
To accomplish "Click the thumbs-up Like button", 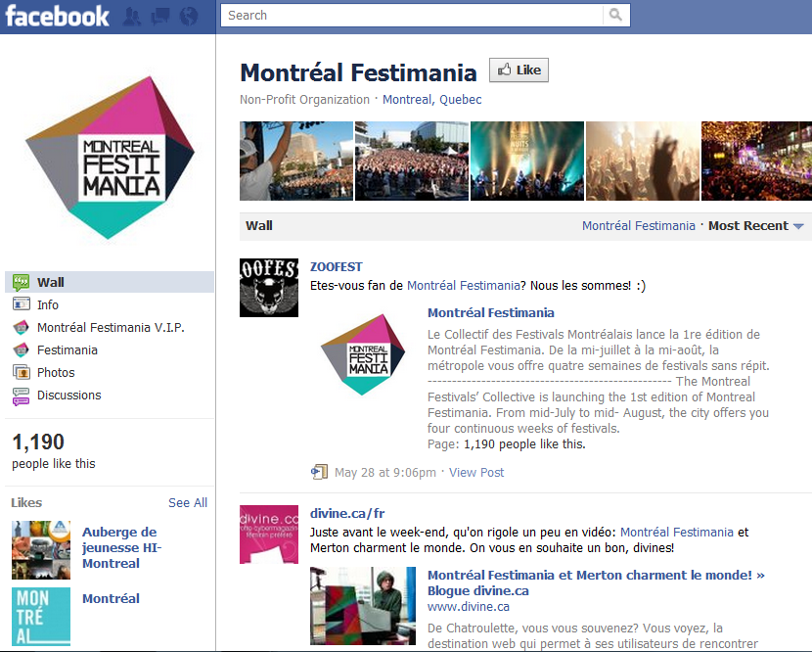I will coord(519,70).
